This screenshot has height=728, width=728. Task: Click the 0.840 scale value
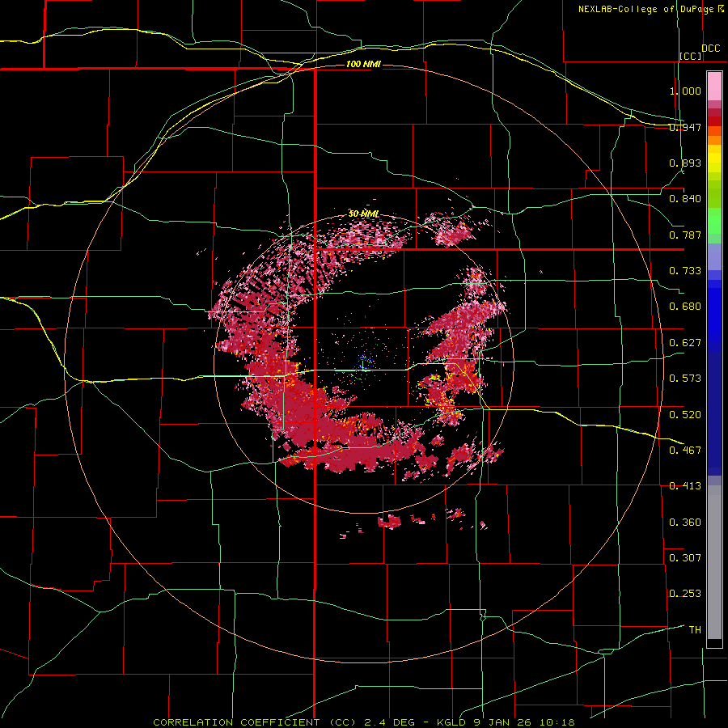pos(685,199)
